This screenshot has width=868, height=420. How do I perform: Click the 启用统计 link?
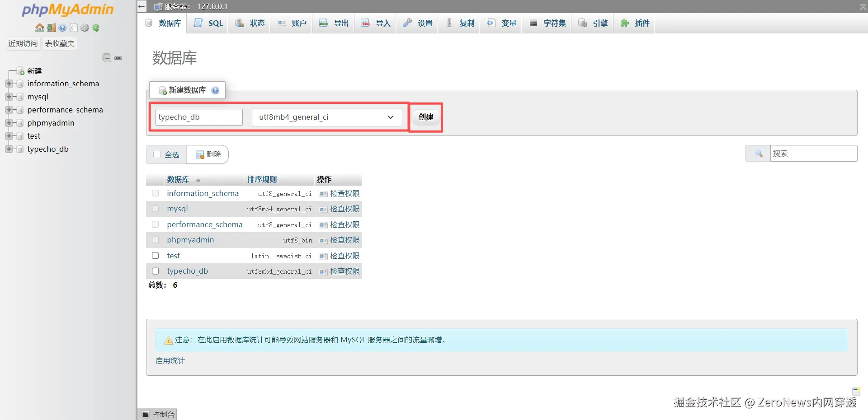coord(170,361)
